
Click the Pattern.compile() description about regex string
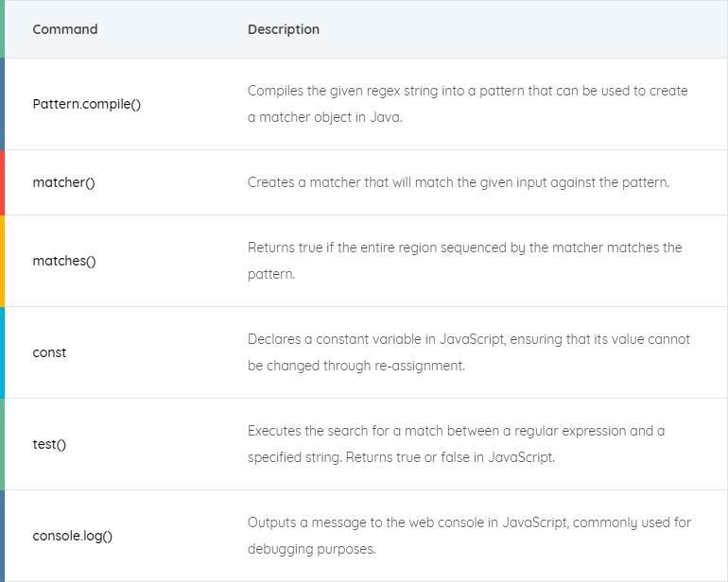(x=468, y=104)
